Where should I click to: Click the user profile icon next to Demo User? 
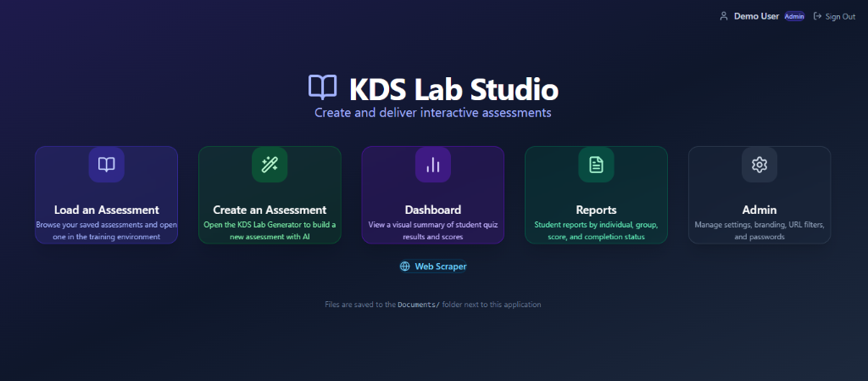tap(724, 17)
